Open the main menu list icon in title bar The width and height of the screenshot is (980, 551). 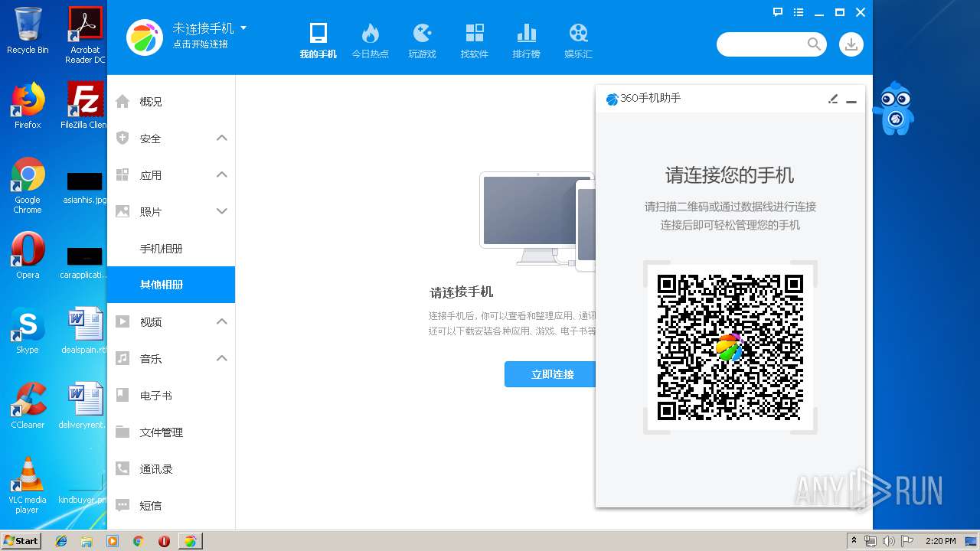point(799,12)
